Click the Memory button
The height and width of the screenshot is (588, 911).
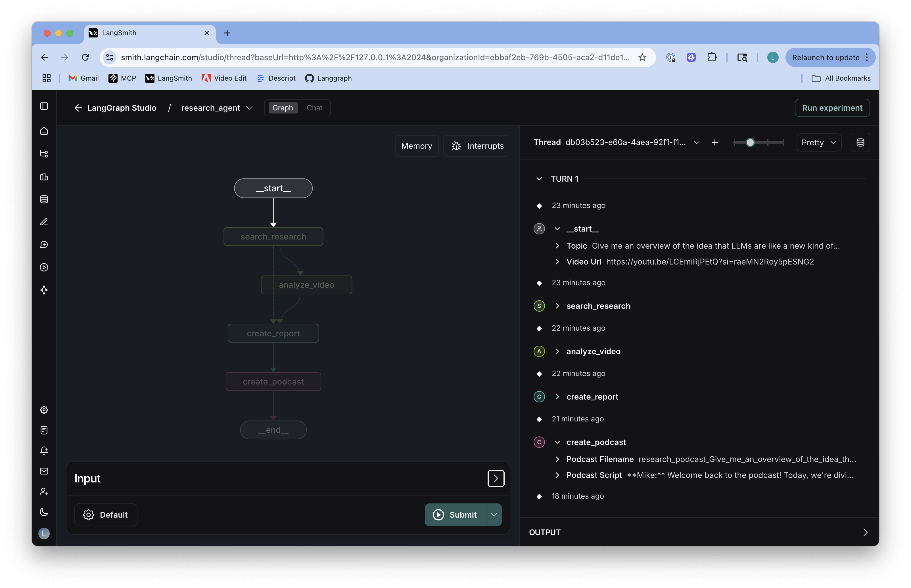click(x=416, y=146)
